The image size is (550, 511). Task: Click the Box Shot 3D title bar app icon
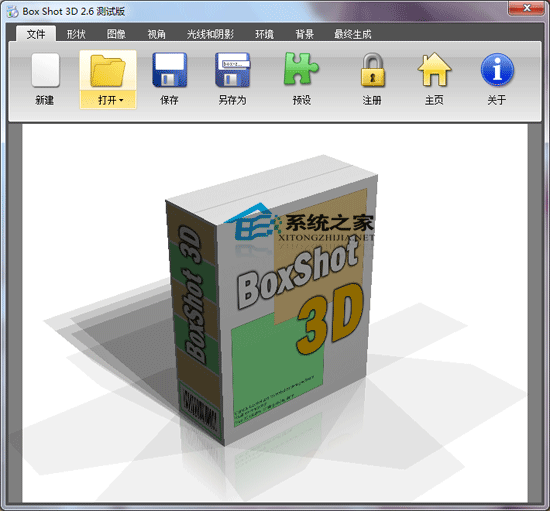(13, 11)
